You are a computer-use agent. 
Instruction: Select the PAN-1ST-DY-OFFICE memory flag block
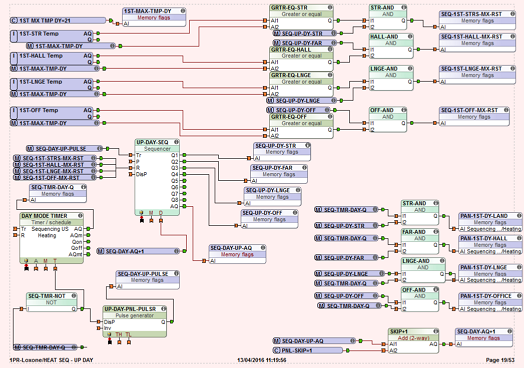click(x=490, y=302)
